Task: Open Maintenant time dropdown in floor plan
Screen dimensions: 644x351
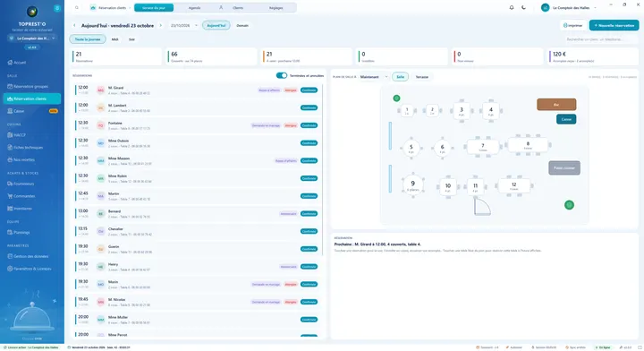Action: coord(373,77)
